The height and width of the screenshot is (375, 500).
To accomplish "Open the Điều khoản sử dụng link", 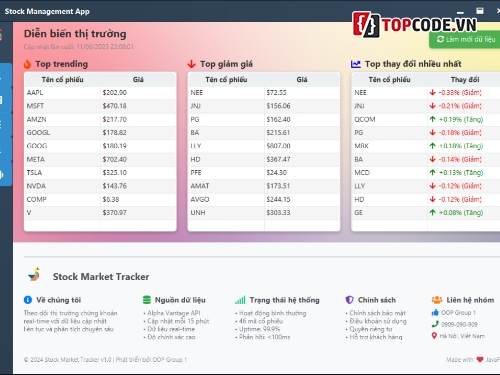I will click(378, 321).
